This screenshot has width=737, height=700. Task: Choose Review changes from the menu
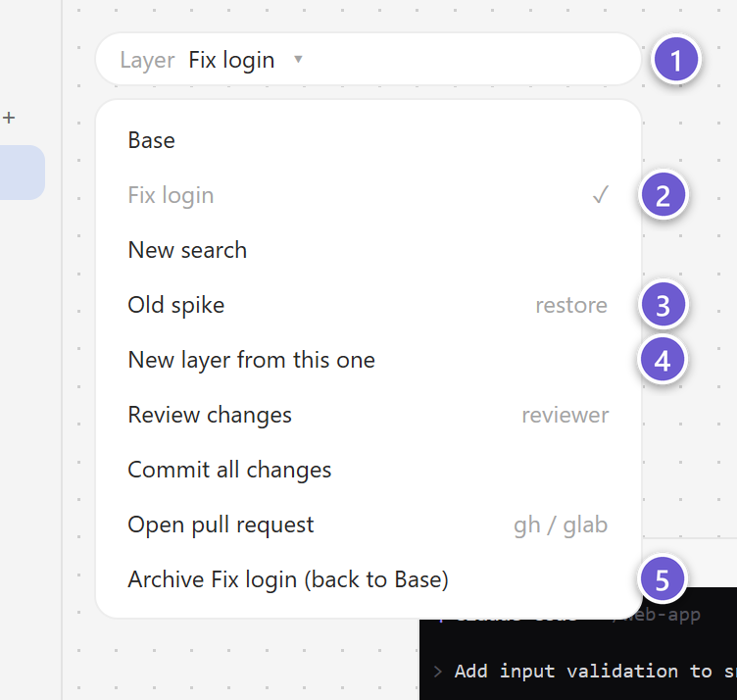[x=368, y=415]
